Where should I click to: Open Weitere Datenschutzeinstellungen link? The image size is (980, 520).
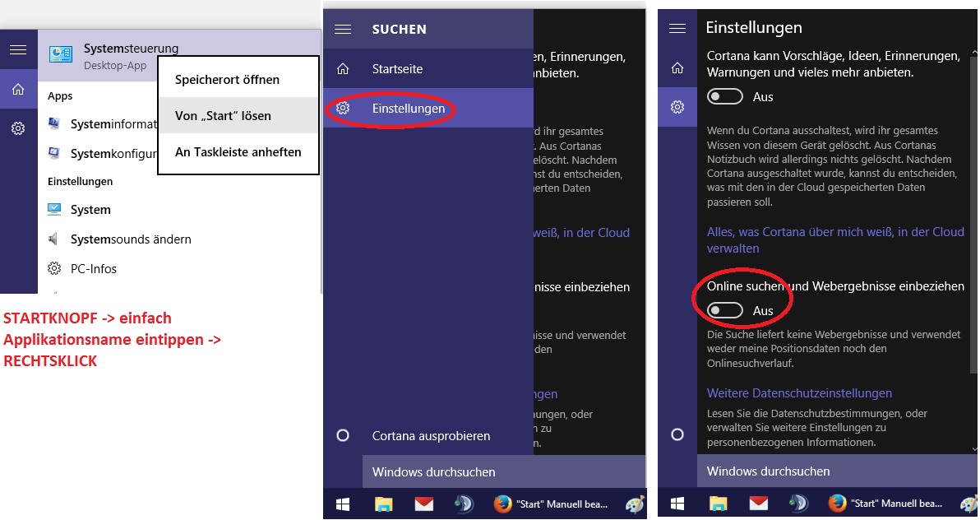pyautogui.click(x=799, y=393)
